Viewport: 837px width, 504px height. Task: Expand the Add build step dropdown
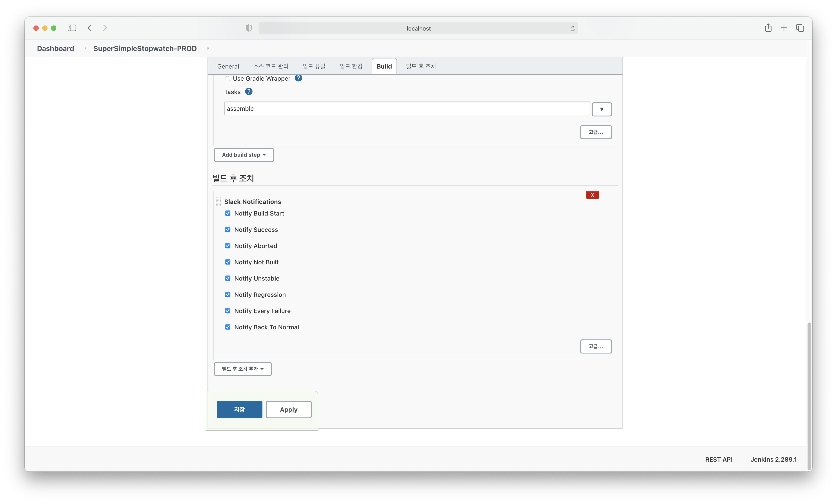tap(244, 155)
